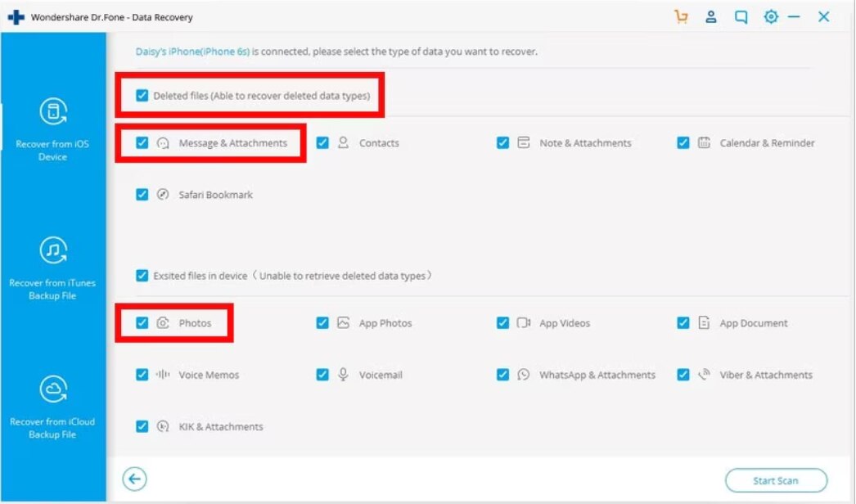
Task: Toggle the Contacts checkbox
Action: pyautogui.click(x=322, y=143)
